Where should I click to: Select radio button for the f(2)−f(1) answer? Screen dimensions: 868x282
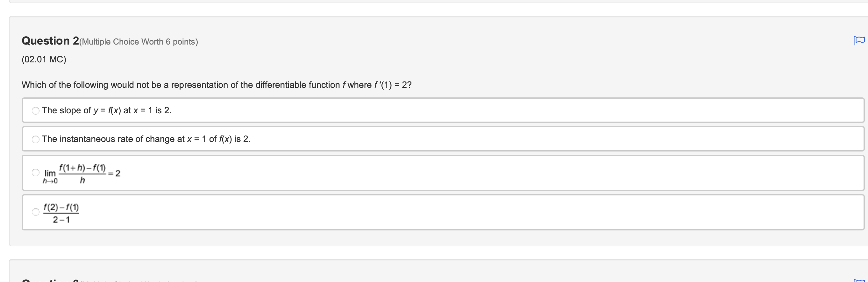pos(35,212)
